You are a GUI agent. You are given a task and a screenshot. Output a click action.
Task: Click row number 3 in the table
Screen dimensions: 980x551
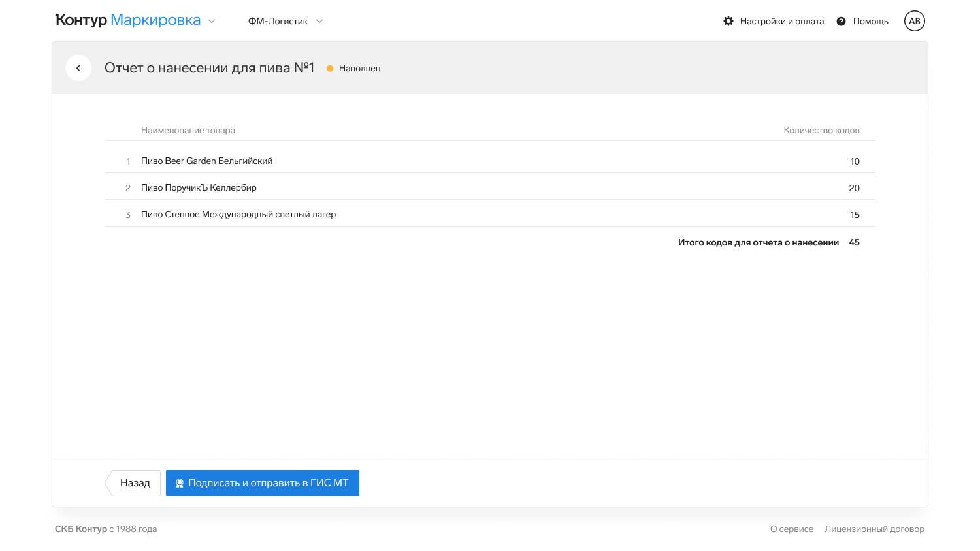coord(128,215)
